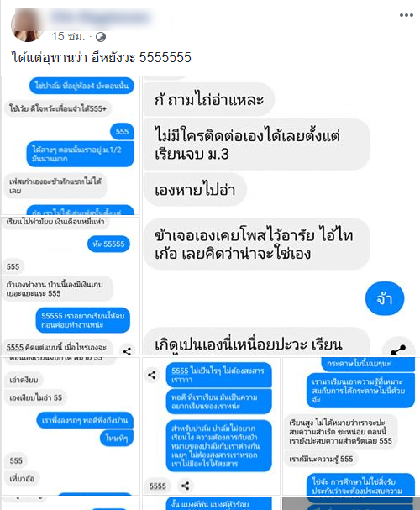Click the blue ทัะ 55555 chat bubble
420x510 pixels.
tap(108, 244)
